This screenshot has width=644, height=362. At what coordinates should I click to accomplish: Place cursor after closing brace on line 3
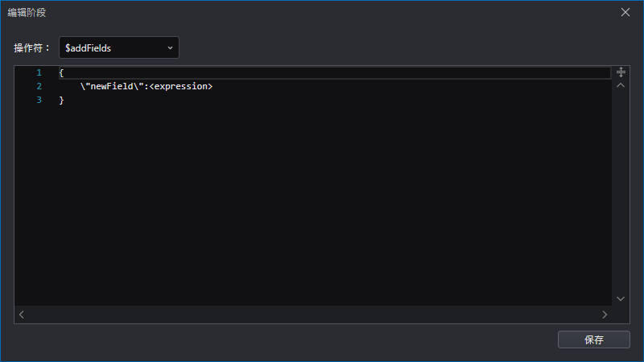click(65, 100)
